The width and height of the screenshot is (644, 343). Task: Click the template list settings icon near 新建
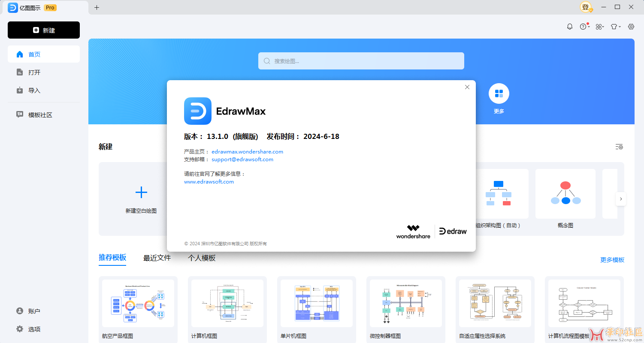[x=619, y=146]
